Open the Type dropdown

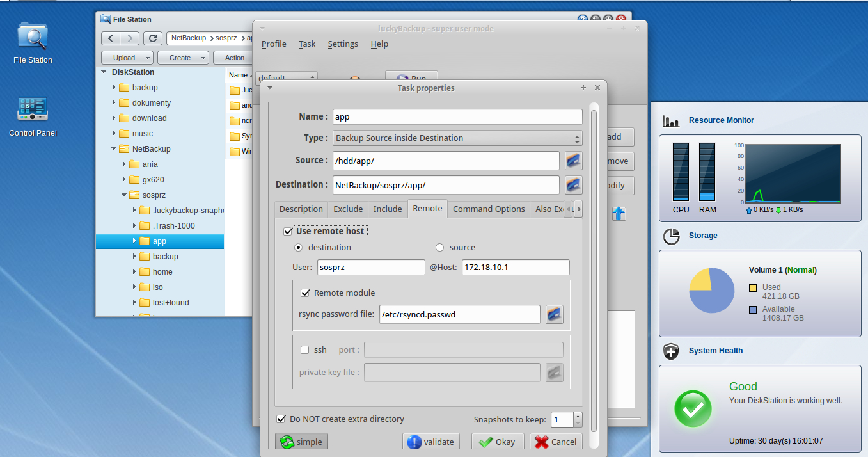(457, 138)
